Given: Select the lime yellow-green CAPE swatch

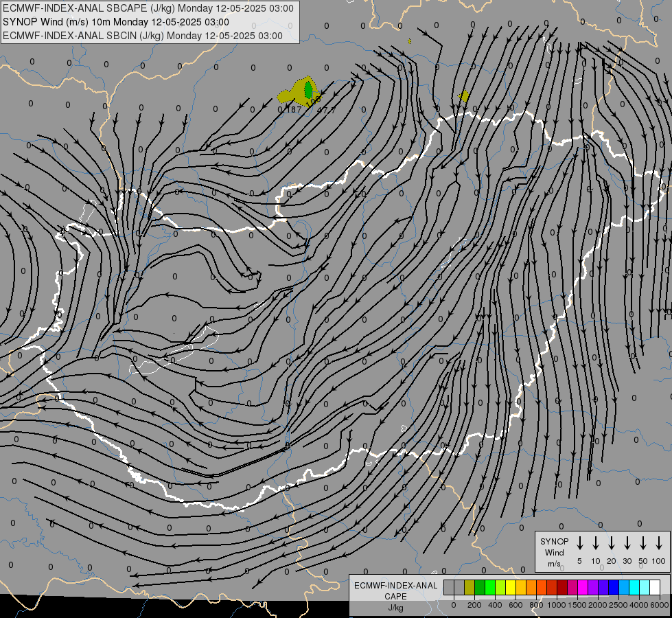Looking at the screenshot, I should [x=500, y=587].
